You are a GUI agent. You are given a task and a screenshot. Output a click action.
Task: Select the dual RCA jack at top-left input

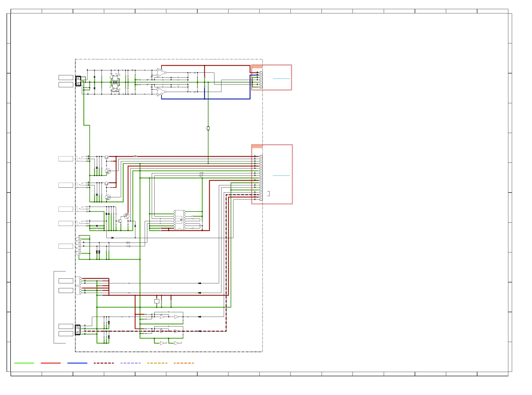click(78, 81)
